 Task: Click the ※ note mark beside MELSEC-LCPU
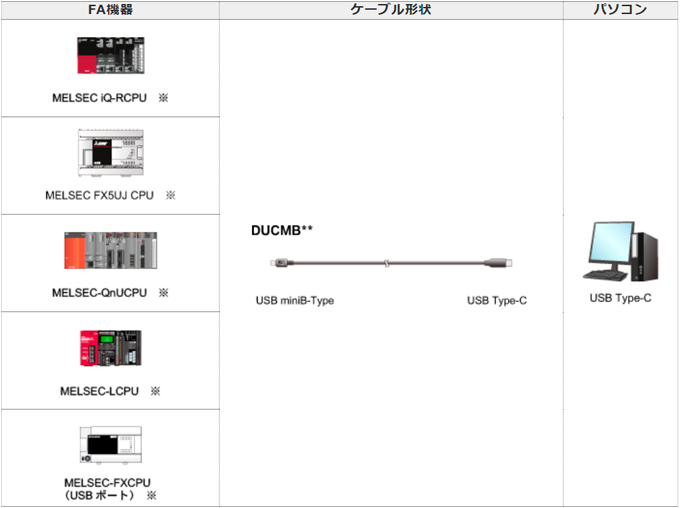pos(155,391)
